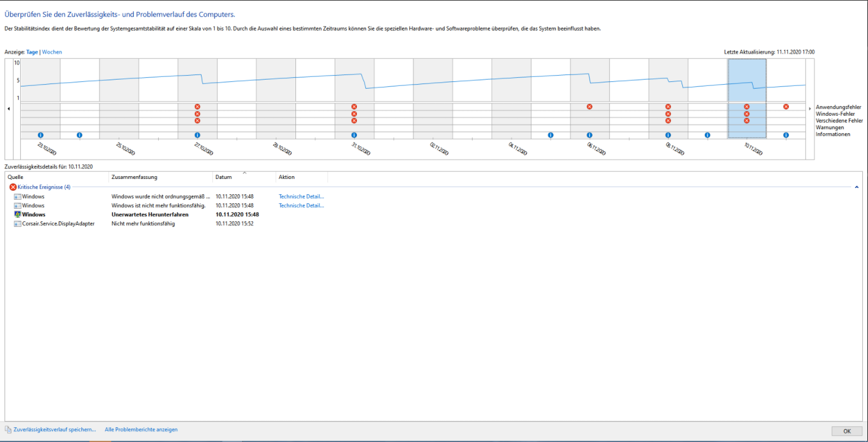868x442 pixels.
Task: Select Informationen icon on 23.10.2020
Action: pos(41,135)
